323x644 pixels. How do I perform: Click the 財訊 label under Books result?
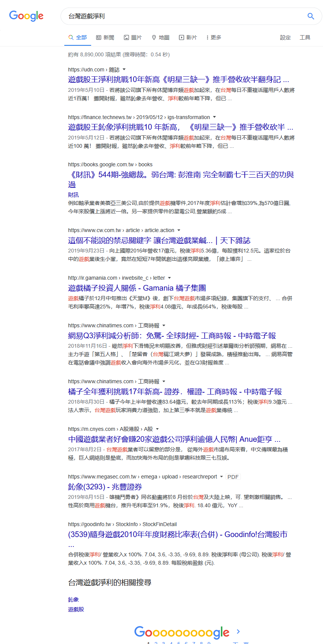[x=73, y=195]
